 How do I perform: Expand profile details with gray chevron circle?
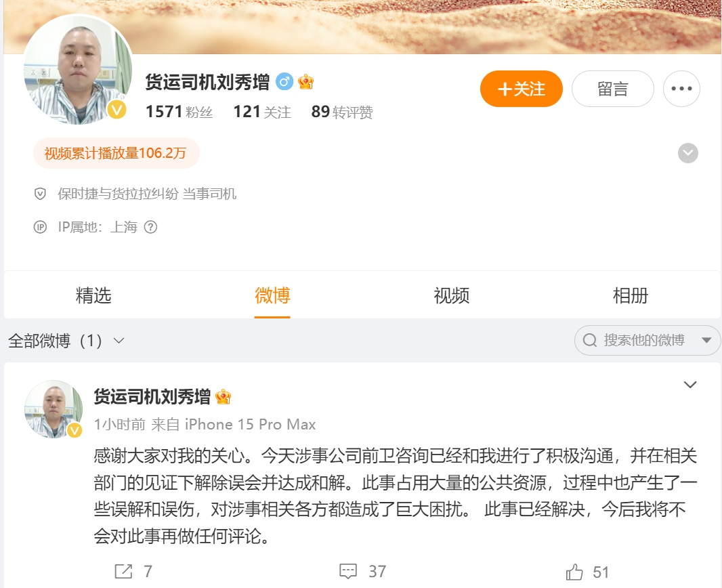[x=688, y=153]
